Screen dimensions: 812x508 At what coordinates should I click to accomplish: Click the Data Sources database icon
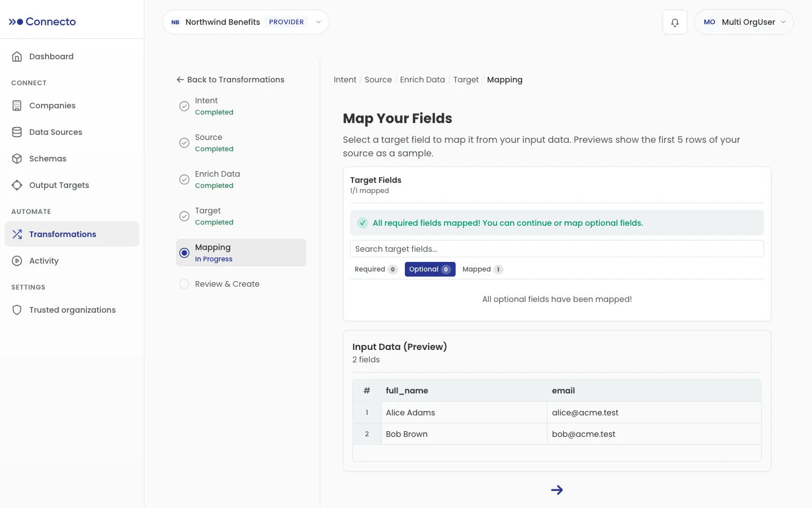click(17, 132)
